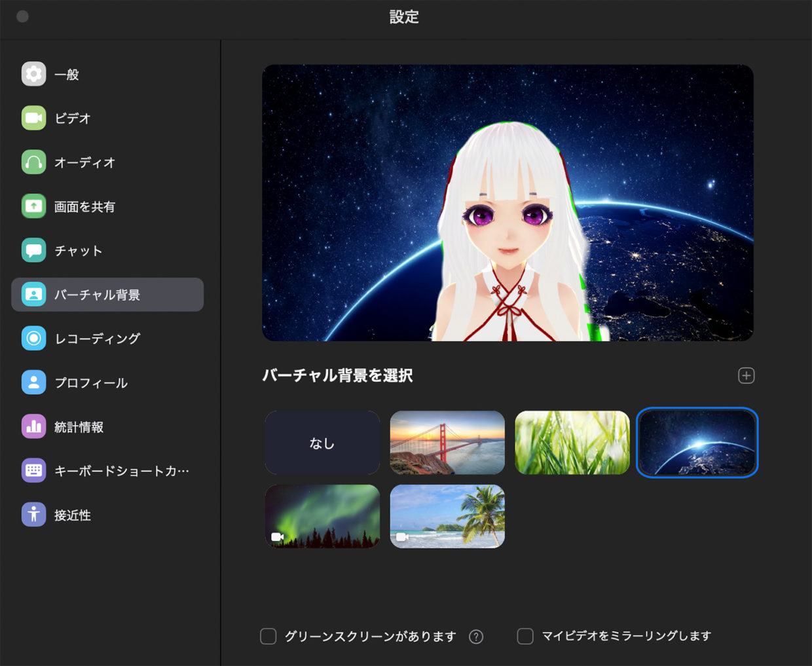Click the virtual background video preview
Viewport: 812px width, 666px height.
[x=507, y=202]
